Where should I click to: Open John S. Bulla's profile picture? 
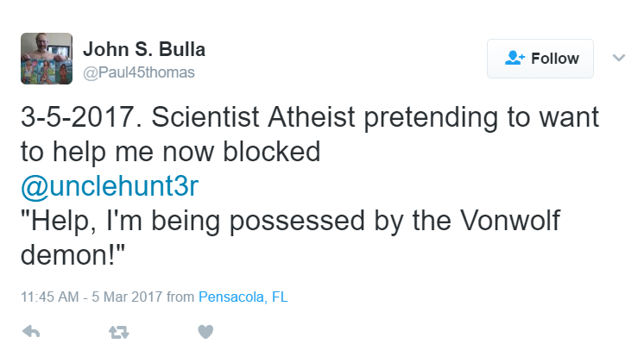(x=47, y=59)
